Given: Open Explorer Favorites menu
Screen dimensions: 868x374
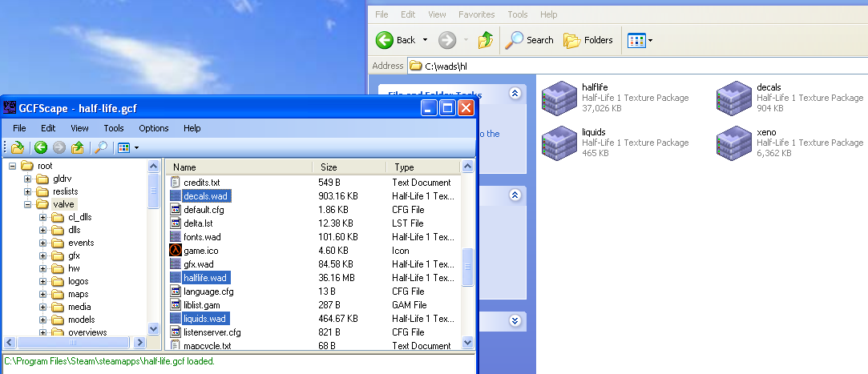Looking at the screenshot, I should tap(477, 14).
